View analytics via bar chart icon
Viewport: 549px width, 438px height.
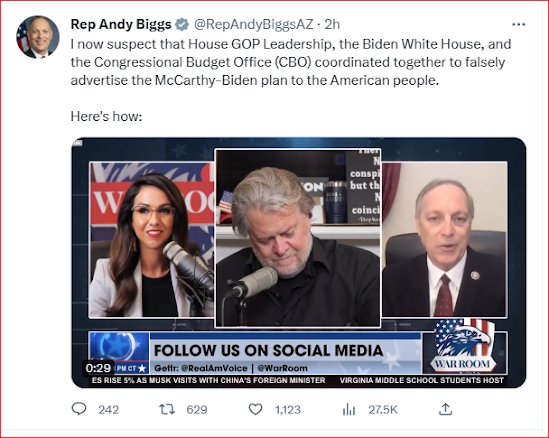[x=349, y=409]
